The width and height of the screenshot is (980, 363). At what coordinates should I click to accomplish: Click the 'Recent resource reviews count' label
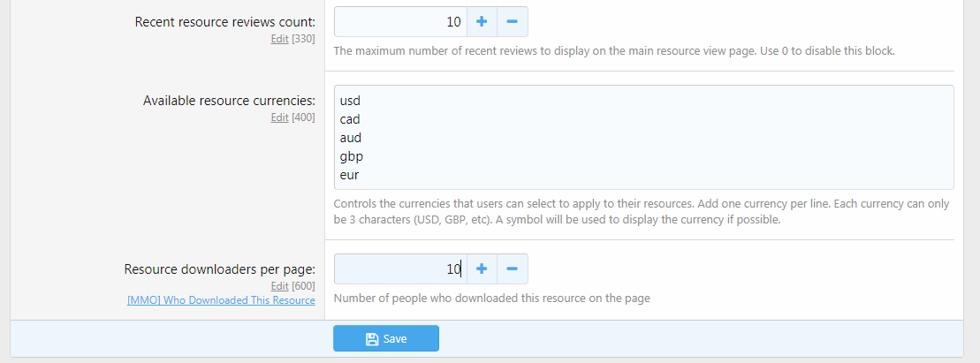coord(224,22)
